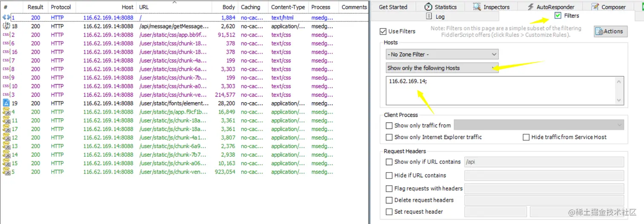Switch to the Get Started tab
The width and height of the screenshot is (644, 224).
393,7
